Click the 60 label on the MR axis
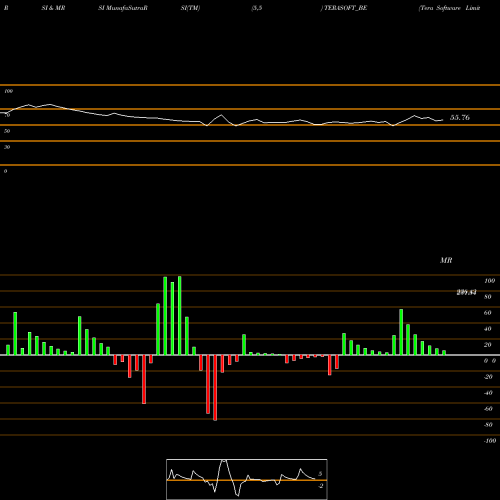The height and width of the screenshot is (500, 500). [x=487, y=313]
